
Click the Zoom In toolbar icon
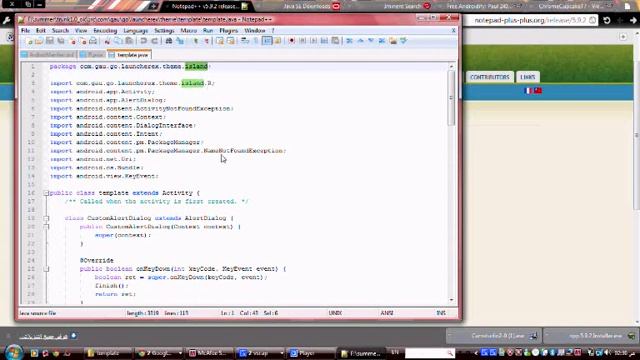(x=196, y=41)
